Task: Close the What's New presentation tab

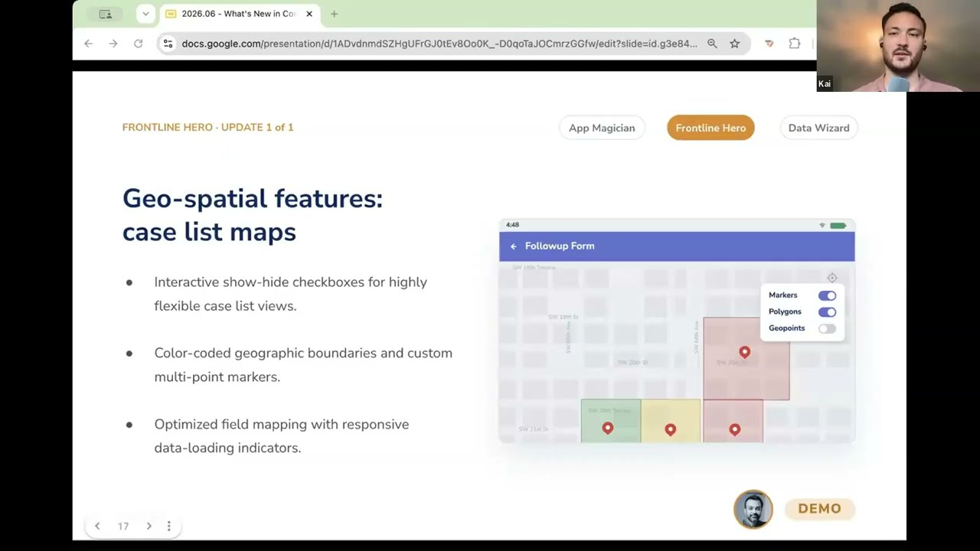Action: 309,14
